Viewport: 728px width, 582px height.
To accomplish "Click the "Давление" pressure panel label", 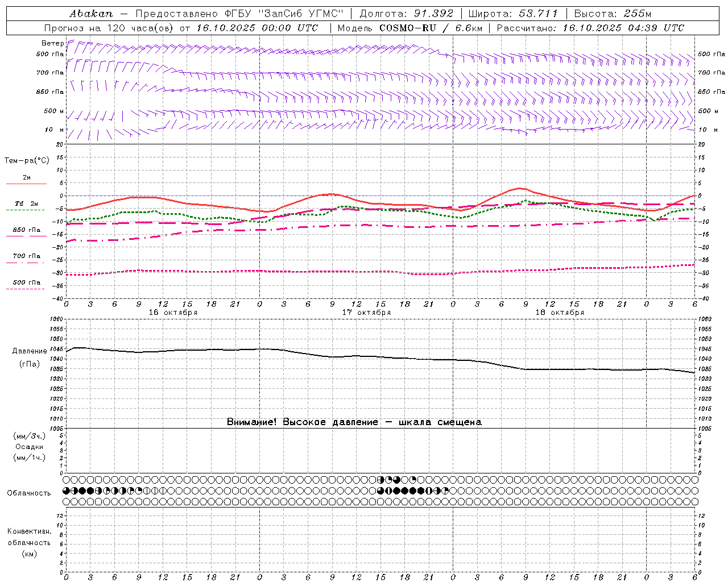I will [29, 351].
